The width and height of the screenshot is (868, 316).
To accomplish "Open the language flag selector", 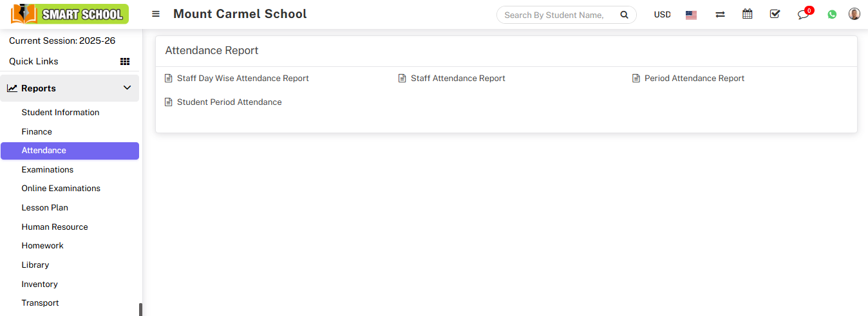I will [691, 15].
